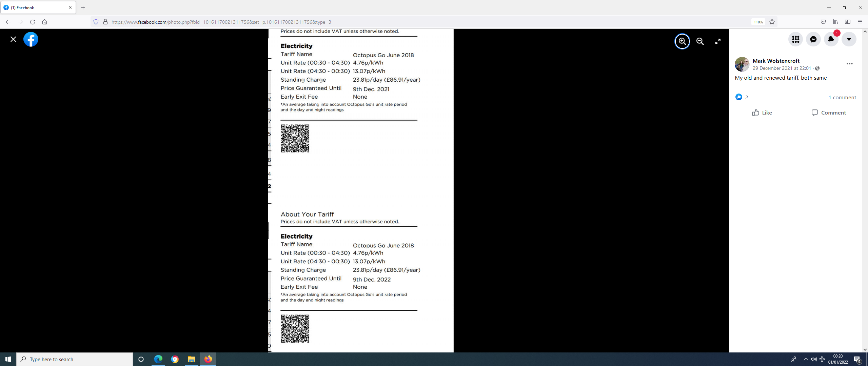Screen dimensions: 868x366
Task: Open People icon in system tray
Action: tap(793, 359)
